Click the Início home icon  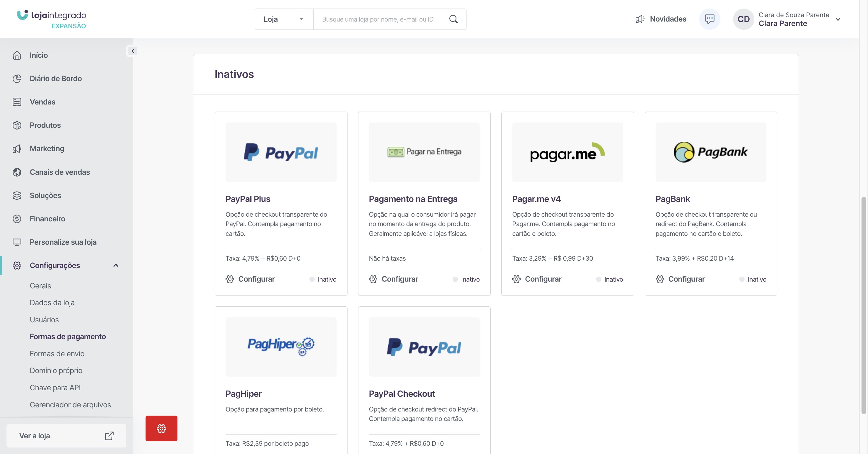pyautogui.click(x=17, y=55)
